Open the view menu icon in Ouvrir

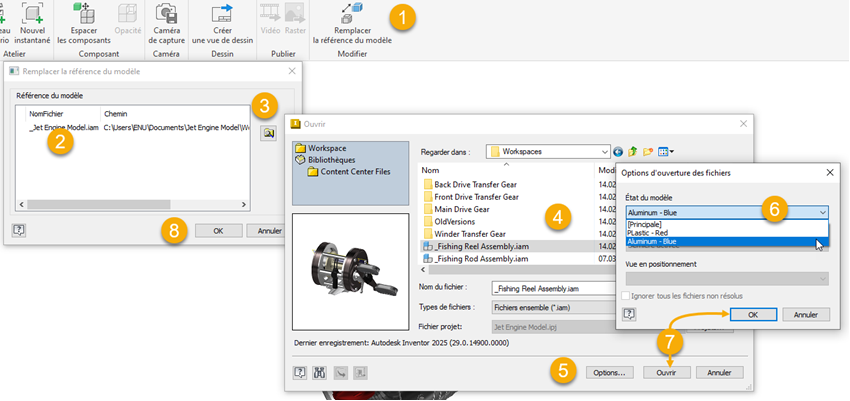(666, 152)
